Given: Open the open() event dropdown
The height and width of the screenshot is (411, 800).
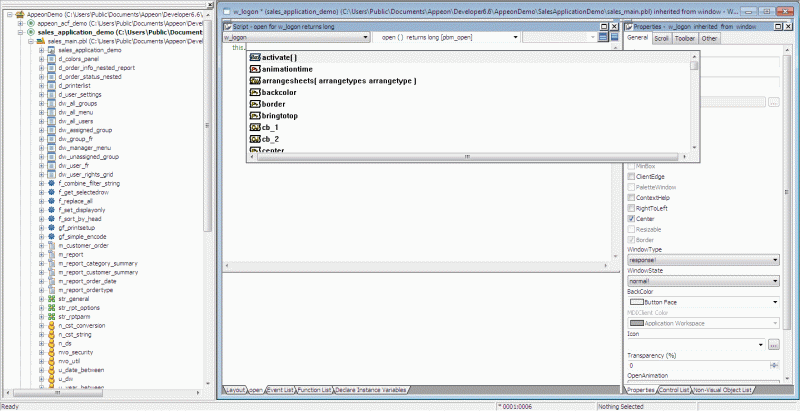Looking at the screenshot, I should tap(516, 37).
